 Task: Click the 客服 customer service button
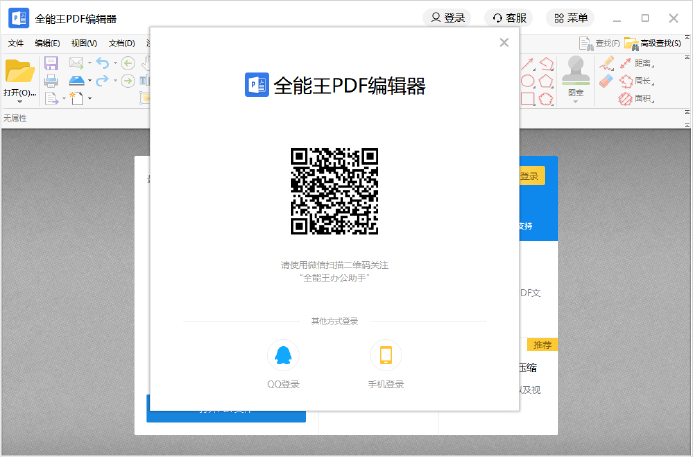coord(508,18)
